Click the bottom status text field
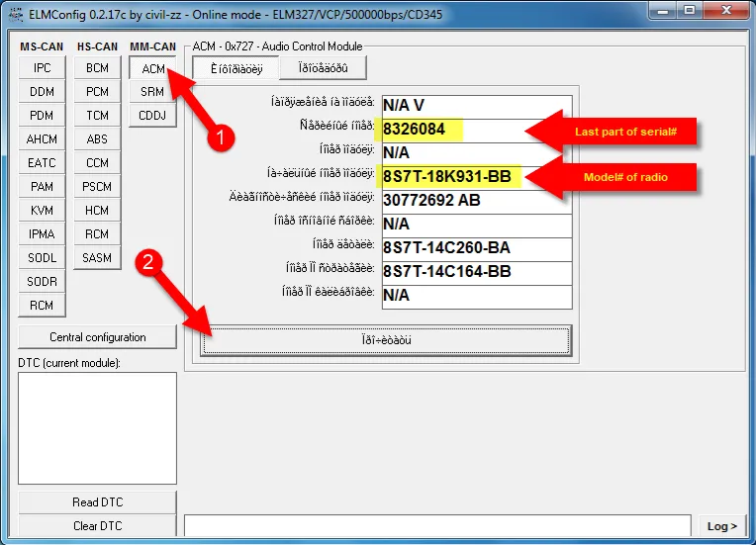The height and width of the screenshot is (545, 756). click(437, 525)
